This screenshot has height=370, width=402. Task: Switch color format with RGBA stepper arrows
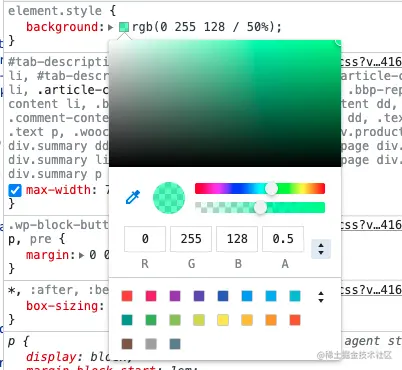point(321,249)
